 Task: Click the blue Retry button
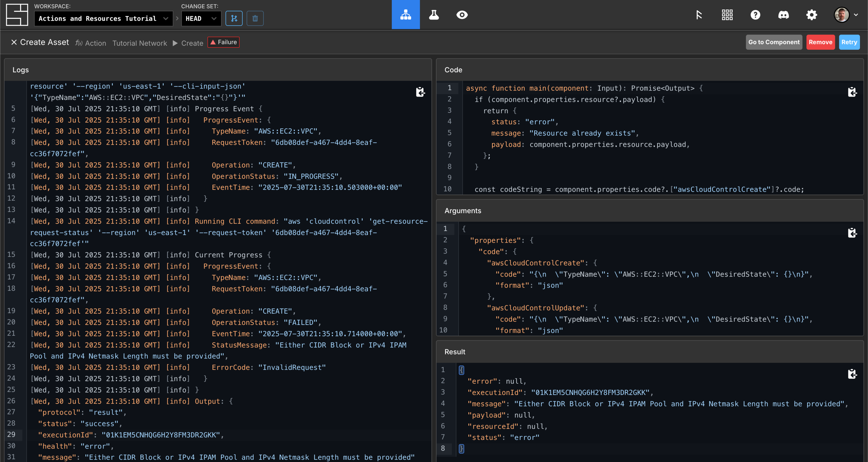pos(849,42)
